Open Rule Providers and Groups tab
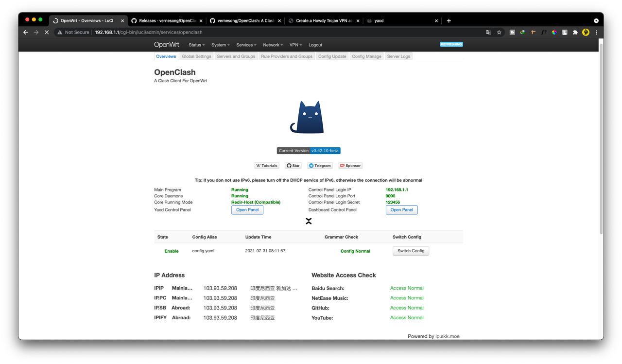This screenshot has height=364, width=622. (x=287, y=56)
